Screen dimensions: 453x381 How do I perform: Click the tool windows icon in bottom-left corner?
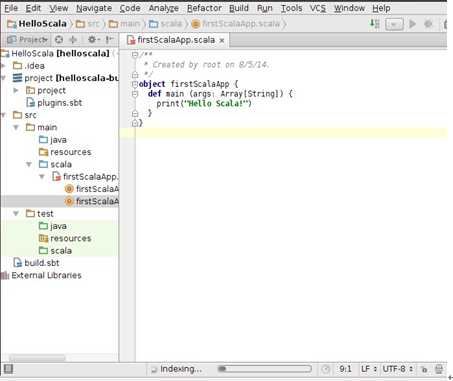pyautogui.click(x=9, y=369)
